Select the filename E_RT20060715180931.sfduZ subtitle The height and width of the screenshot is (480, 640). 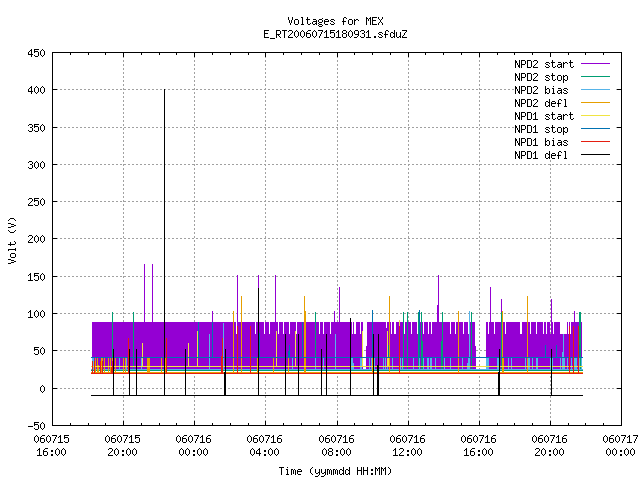[335, 34]
